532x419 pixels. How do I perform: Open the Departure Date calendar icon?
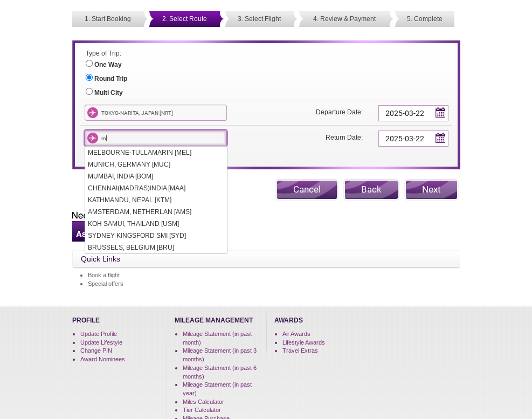[440, 112]
